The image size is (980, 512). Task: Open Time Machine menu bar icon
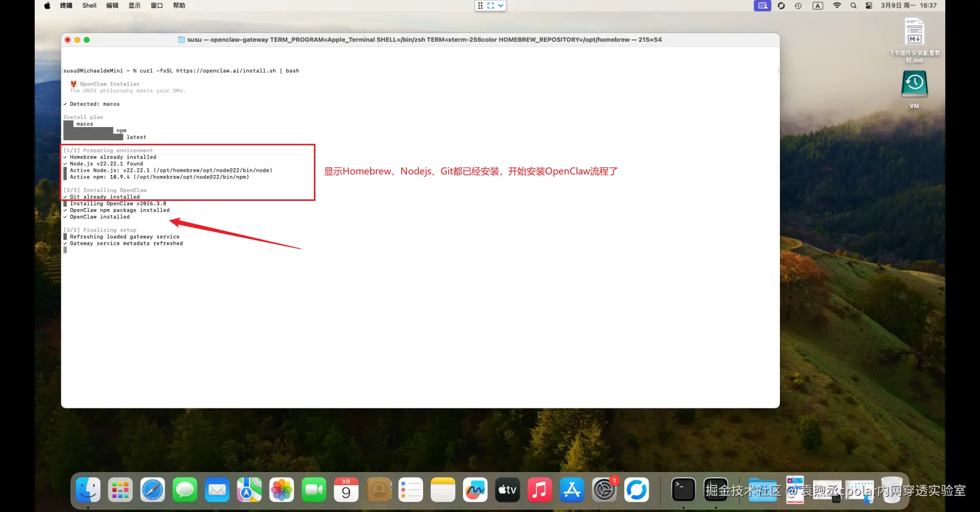[798, 6]
